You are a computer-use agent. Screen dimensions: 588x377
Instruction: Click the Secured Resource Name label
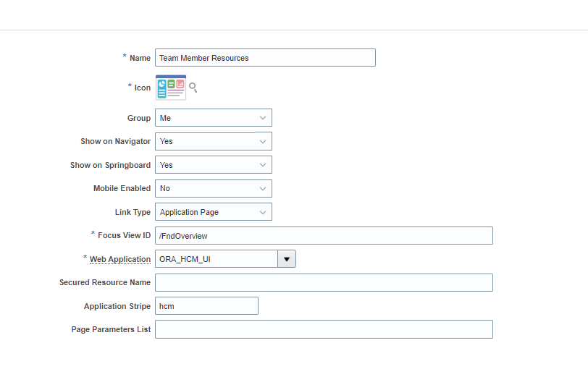click(105, 282)
